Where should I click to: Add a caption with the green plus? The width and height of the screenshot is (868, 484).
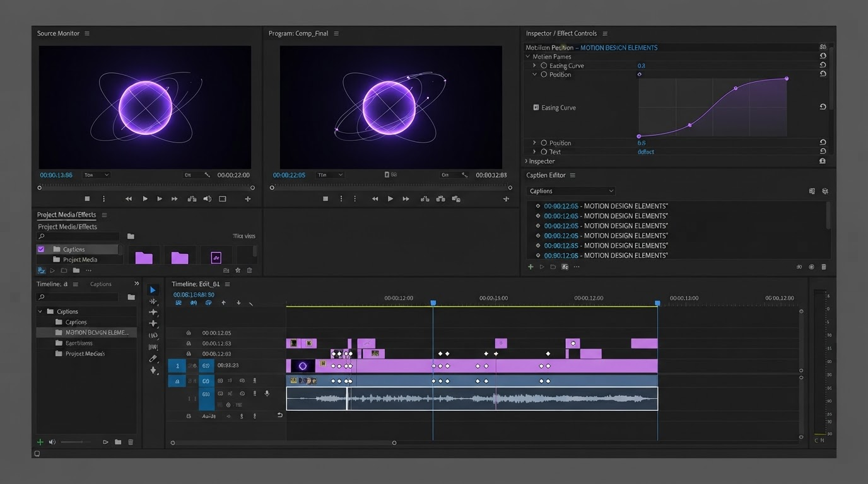click(x=531, y=267)
